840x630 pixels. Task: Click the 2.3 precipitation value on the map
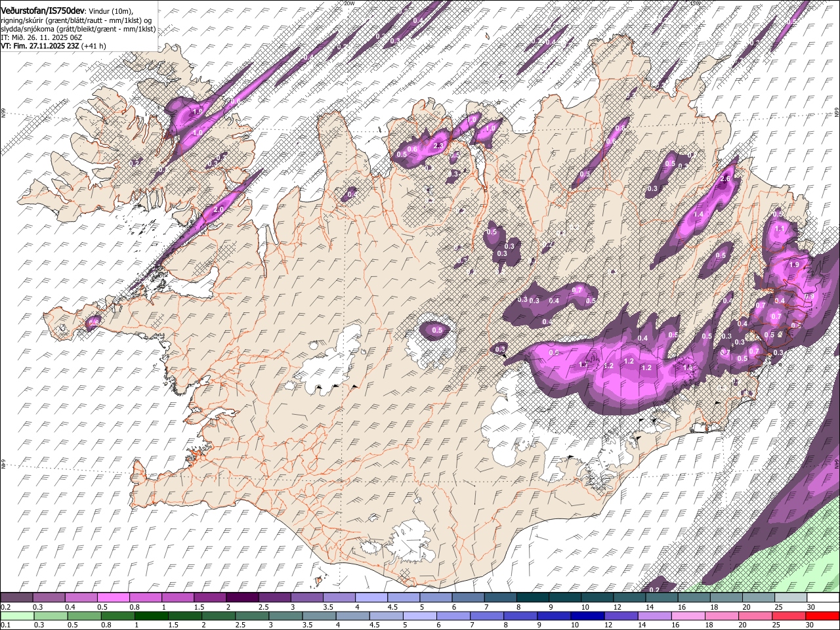coord(439,146)
